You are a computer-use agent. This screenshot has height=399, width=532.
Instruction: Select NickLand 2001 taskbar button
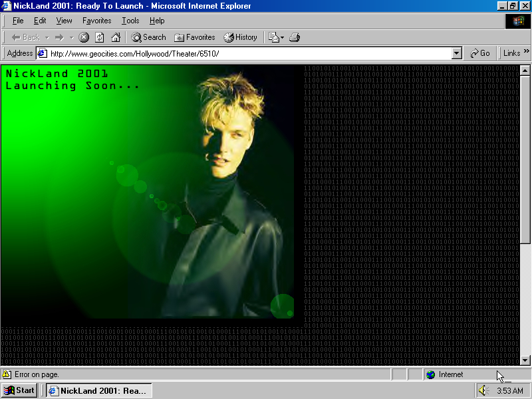(x=99, y=391)
